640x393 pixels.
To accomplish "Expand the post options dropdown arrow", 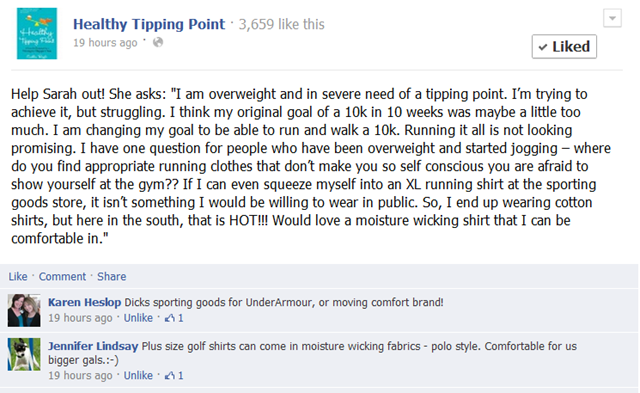I will (612, 18).
